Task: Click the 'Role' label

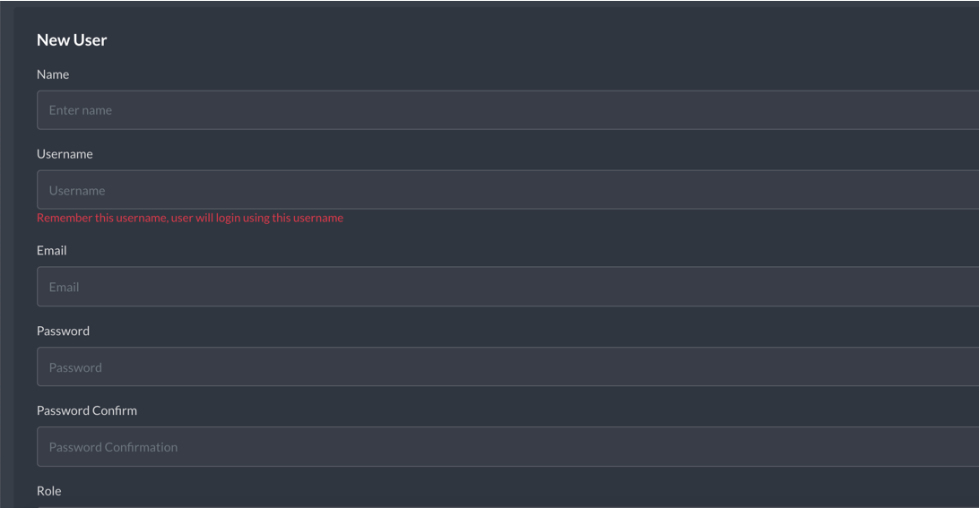Action: [x=48, y=491]
